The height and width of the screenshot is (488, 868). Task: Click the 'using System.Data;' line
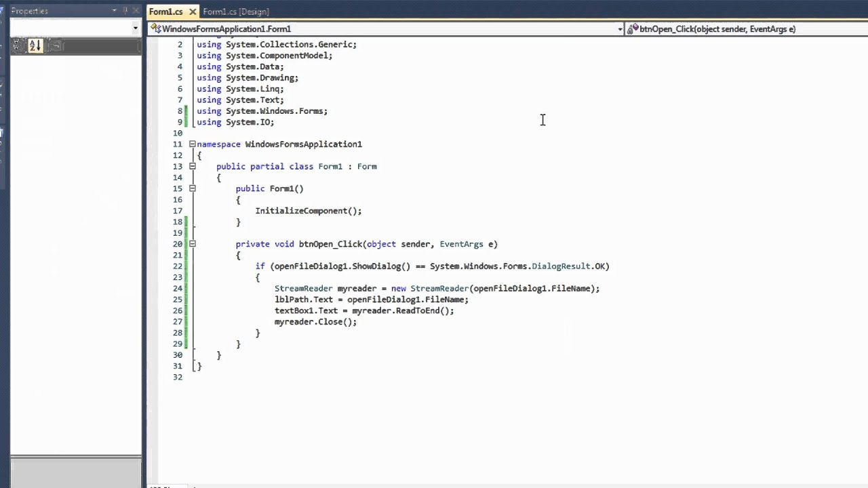point(240,66)
